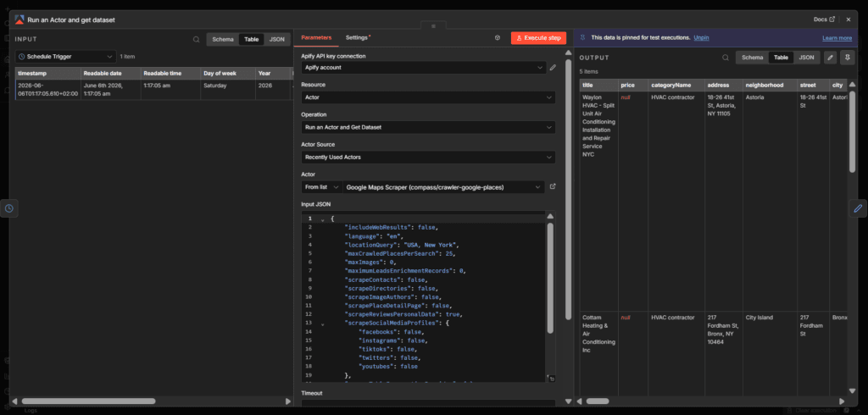Click the title column header in Output
The width and height of the screenshot is (868, 415).
point(599,86)
